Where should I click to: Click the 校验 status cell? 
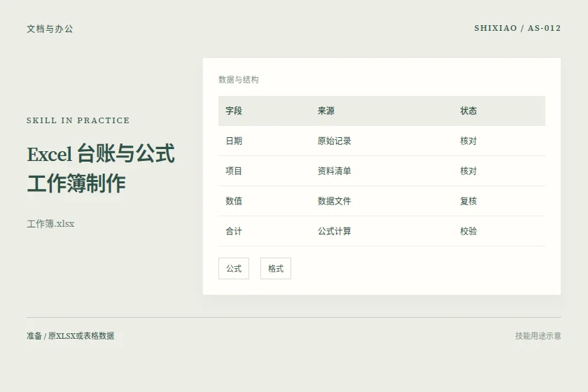click(x=468, y=231)
